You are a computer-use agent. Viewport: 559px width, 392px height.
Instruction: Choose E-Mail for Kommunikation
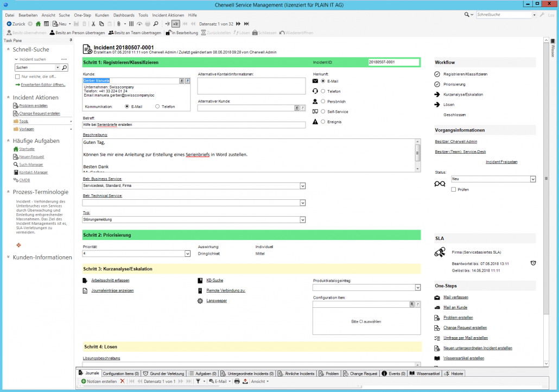point(127,106)
